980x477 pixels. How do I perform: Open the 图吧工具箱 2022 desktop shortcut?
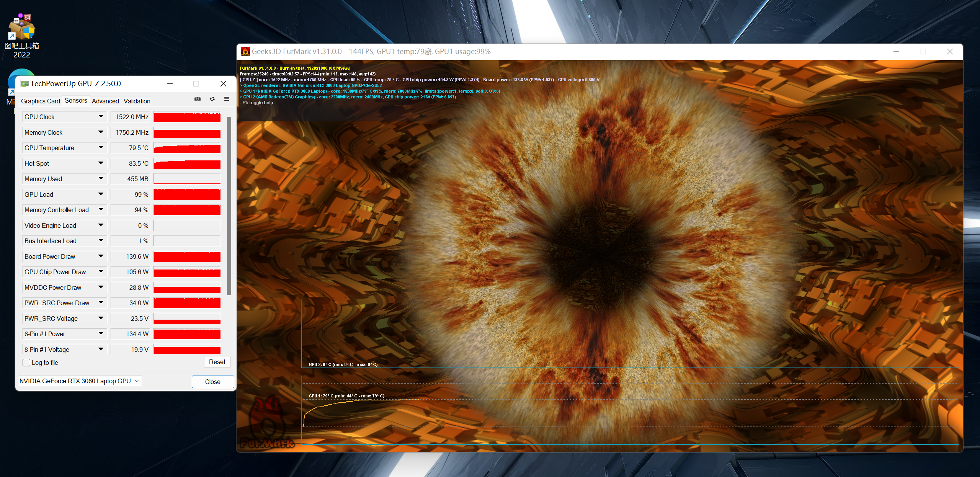coord(22,36)
